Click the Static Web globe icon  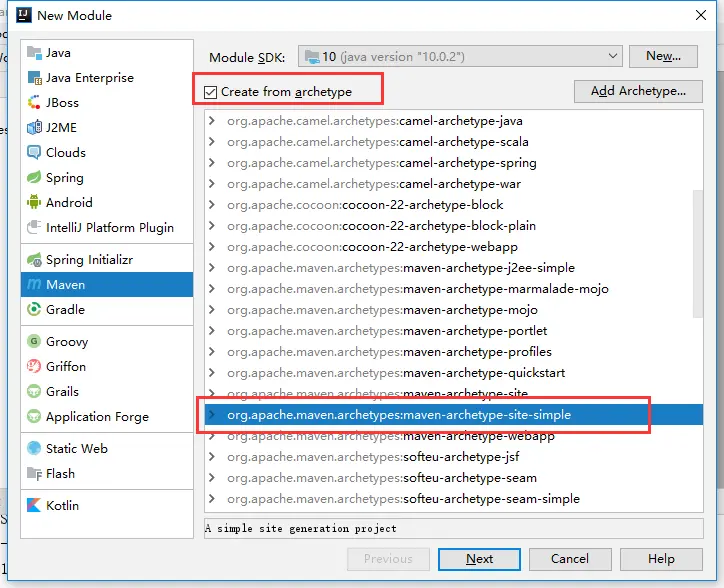[34, 448]
